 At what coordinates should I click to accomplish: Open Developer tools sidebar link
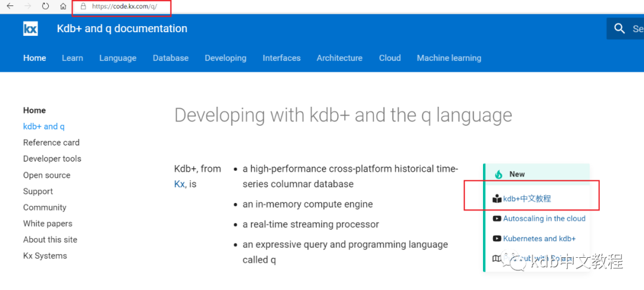[52, 159]
